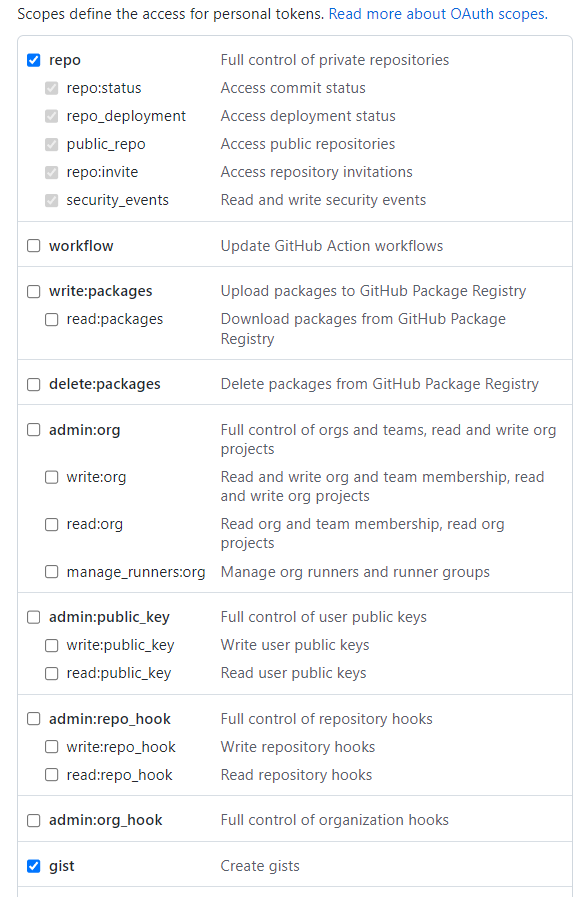The width and height of the screenshot is (587, 897).
Task: Open Read more about OAuth scopes link
Action: [438, 14]
